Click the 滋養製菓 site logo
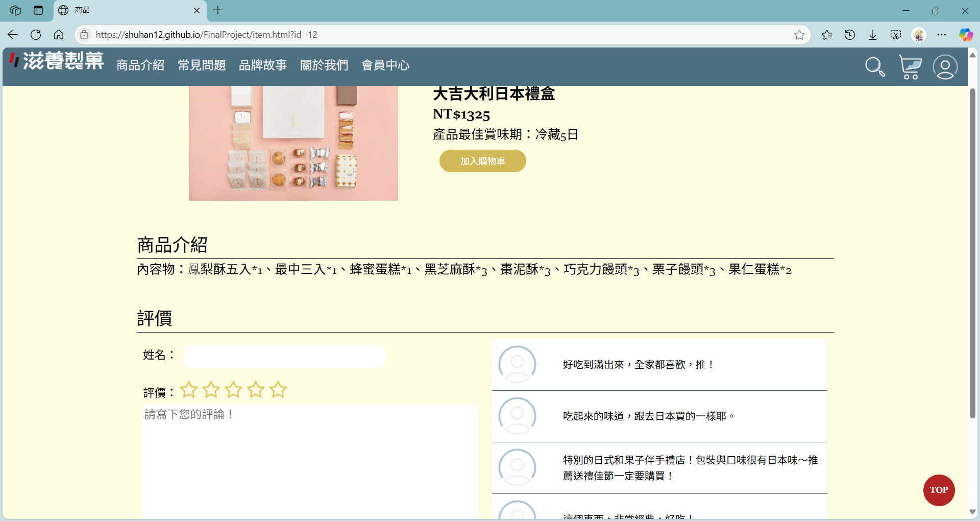 pos(57,61)
